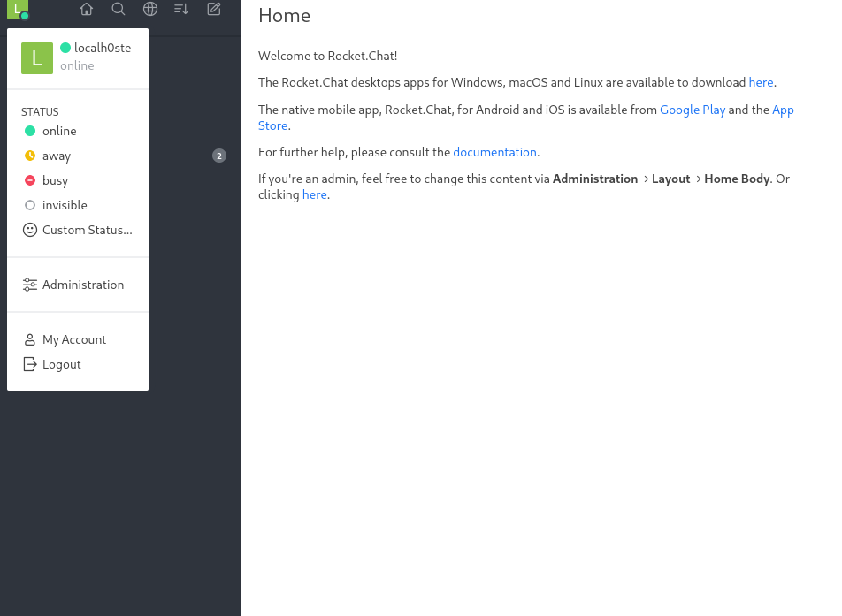This screenshot has height=616, width=842.
Task: Click the localh0ste username text
Action: coord(103,48)
